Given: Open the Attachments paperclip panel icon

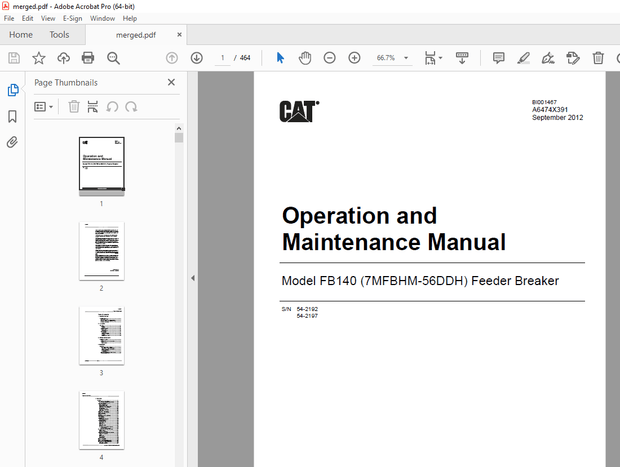Looking at the screenshot, I should coord(12,142).
